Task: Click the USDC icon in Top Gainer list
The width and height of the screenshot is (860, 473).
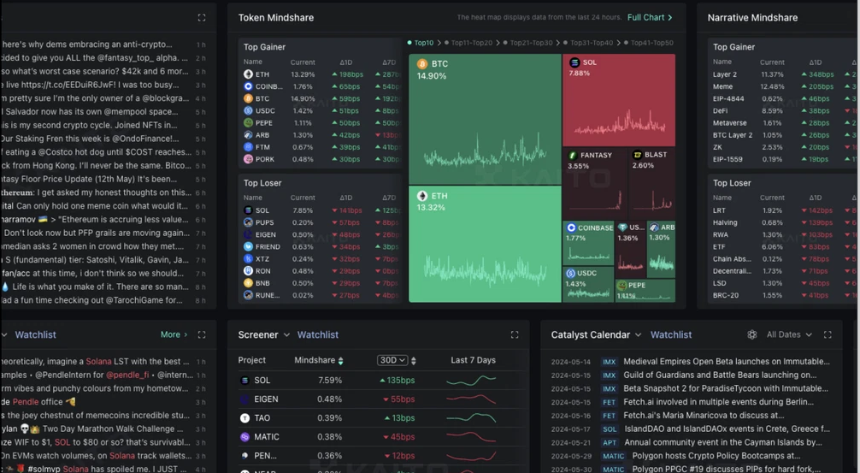Action: click(248, 110)
